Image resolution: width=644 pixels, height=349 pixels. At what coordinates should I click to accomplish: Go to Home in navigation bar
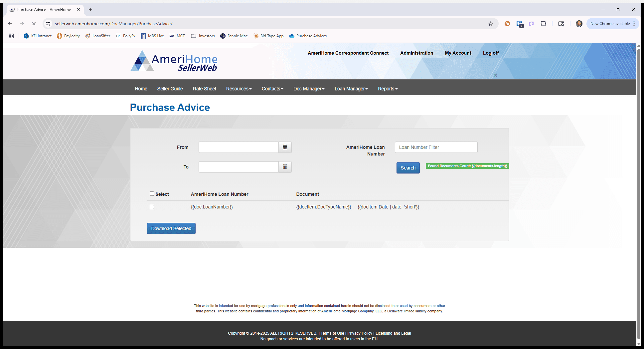tap(141, 89)
